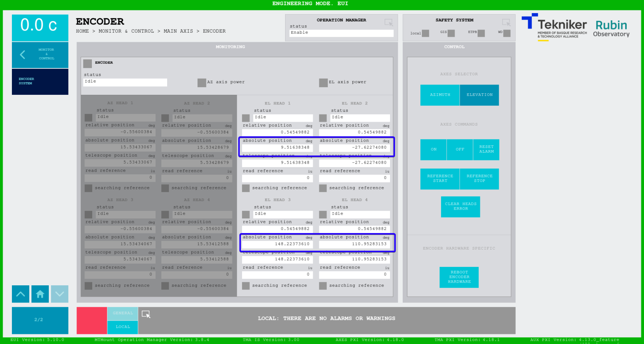Click AZ Head 4 telescope position value 5.53412588
Image resolution: width=644 pixels, height=344 pixels.
pos(197,260)
